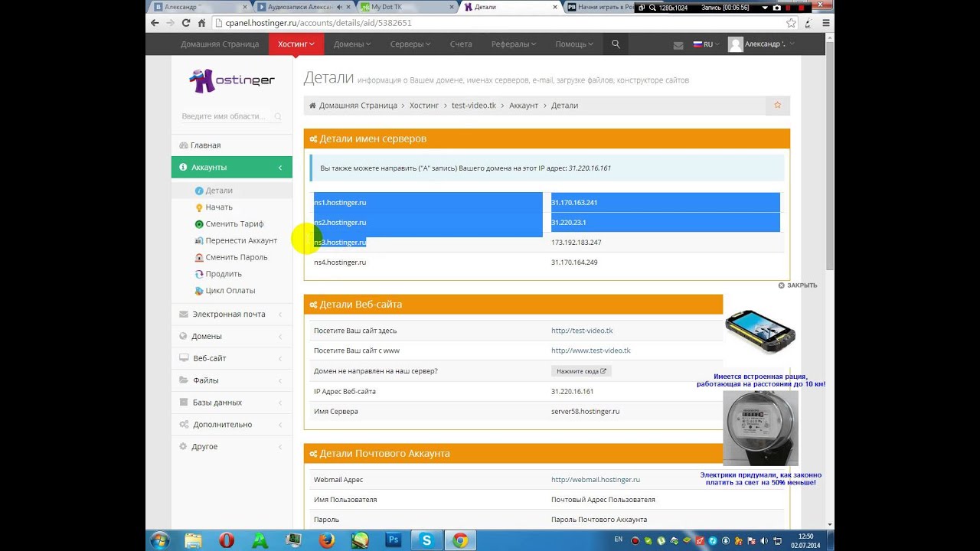This screenshot has width=980, height=551.
Task: Open Chrome from the taskbar
Action: (x=459, y=540)
